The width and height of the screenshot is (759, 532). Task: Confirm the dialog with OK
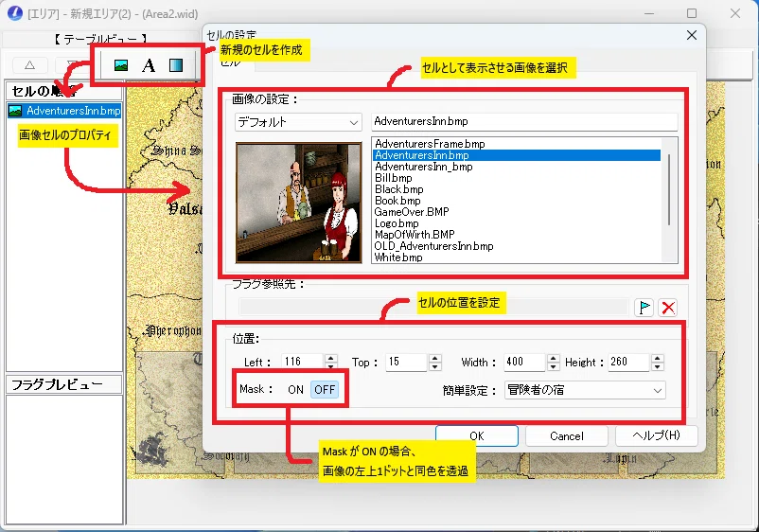coord(477,436)
